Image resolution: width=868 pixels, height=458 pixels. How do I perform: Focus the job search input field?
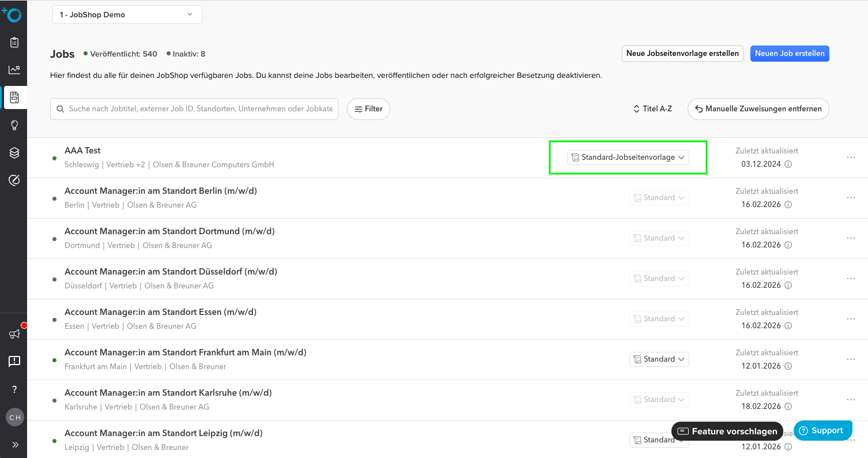click(x=201, y=108)
